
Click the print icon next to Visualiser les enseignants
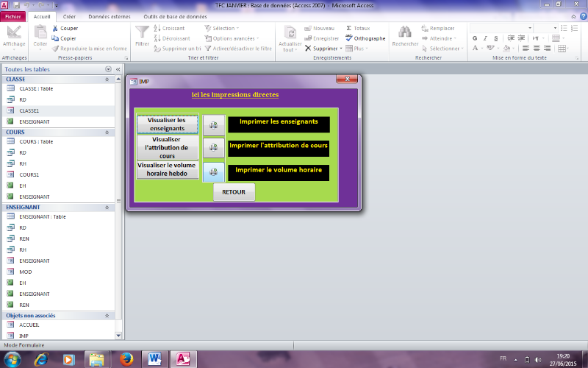(214, 125)
